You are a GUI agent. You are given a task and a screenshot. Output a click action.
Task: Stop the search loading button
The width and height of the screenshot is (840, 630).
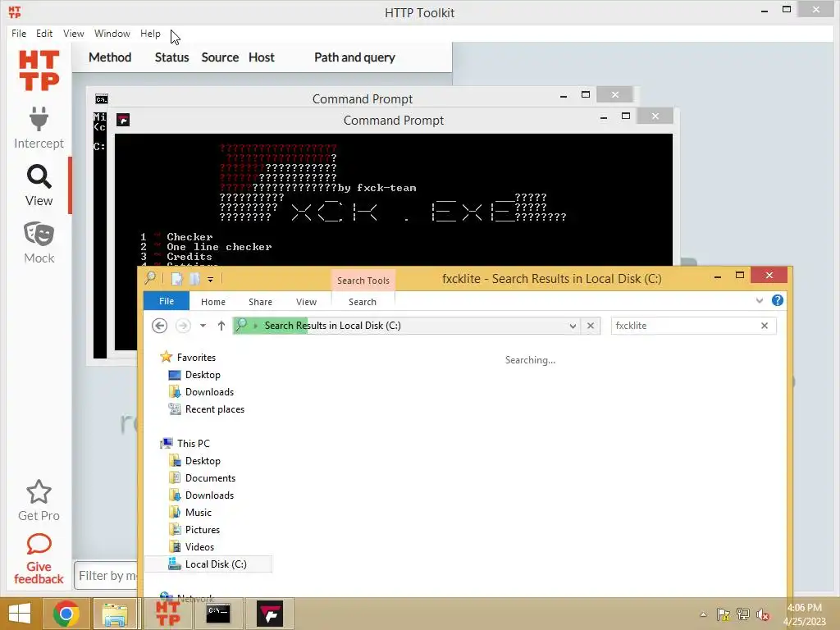pos(591,326)
